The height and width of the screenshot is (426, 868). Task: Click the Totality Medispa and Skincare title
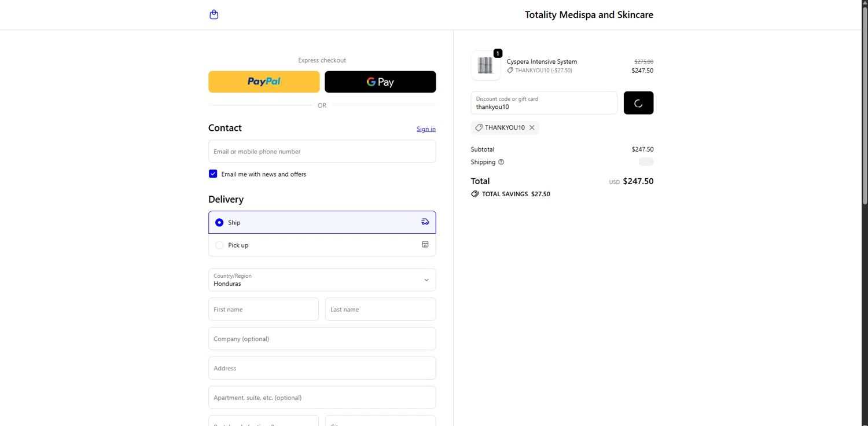pyautogui.click(x=589, y=14)
